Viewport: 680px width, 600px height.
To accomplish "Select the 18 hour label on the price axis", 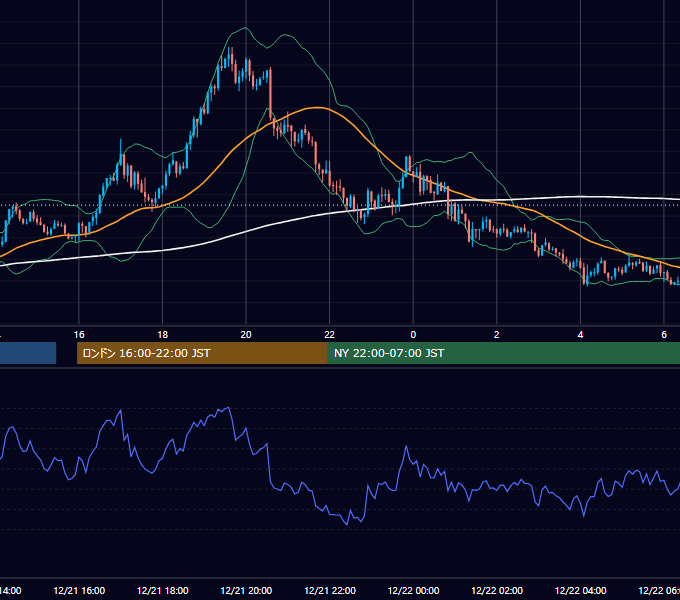I will coord(162,335).
